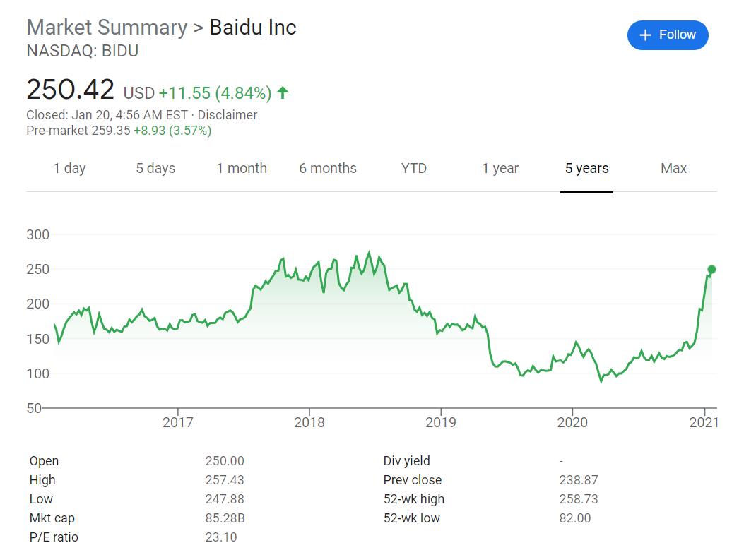Click the green upward arrow beside price change

(x=282, y=91)
